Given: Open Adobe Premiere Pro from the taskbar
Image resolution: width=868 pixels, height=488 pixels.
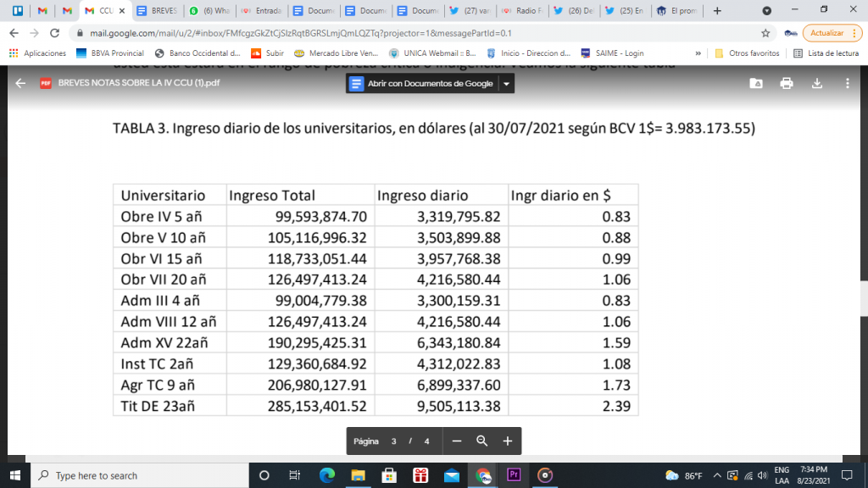Looking at the screenshot, I should pos(513,475).
